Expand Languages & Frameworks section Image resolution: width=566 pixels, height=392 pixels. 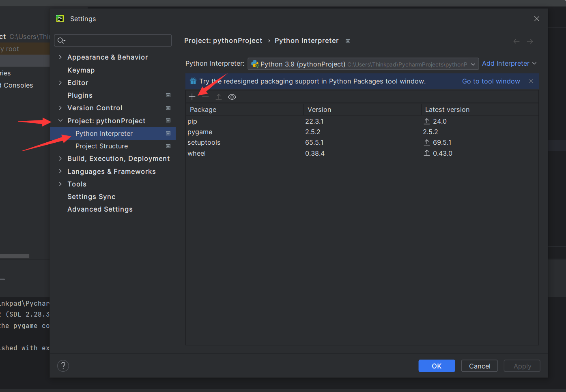point(60,171)
